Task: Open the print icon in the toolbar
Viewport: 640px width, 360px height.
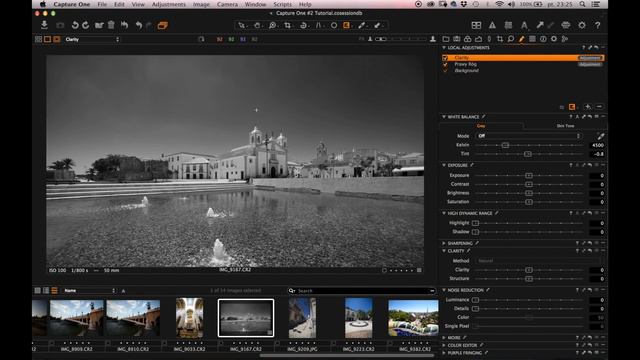Action: tap(566, 25)
